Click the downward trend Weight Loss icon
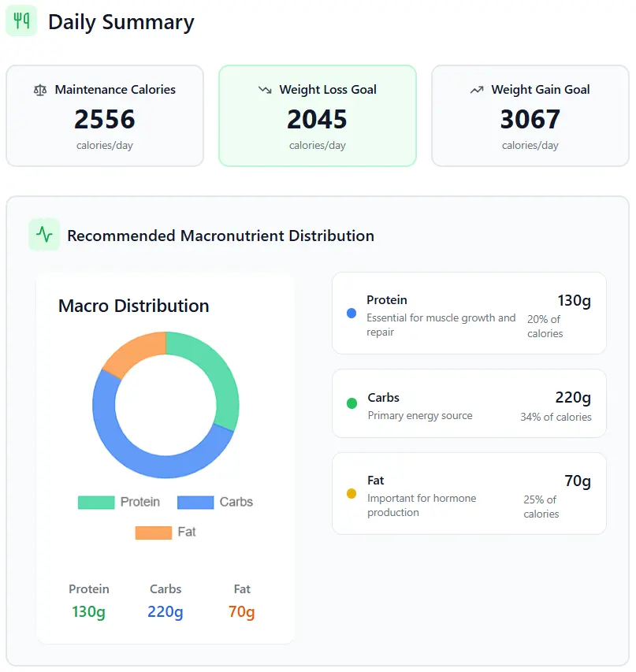The height and width of the screenshot is (672, 636). coord(265,90)
